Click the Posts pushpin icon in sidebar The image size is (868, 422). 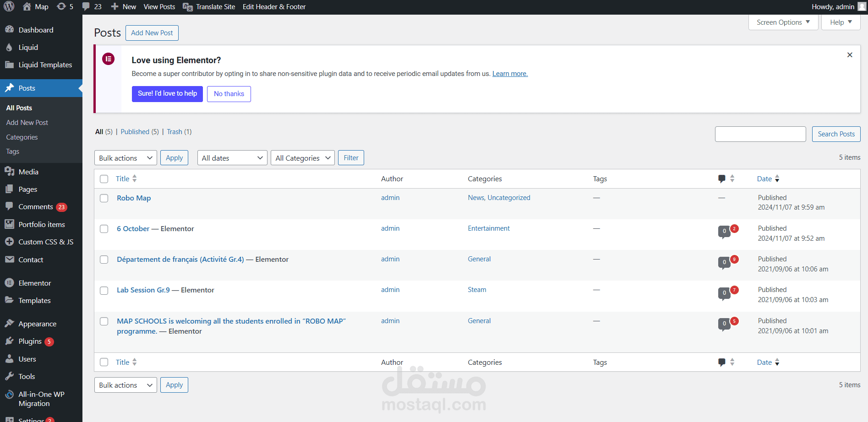[x=9, y=88]
